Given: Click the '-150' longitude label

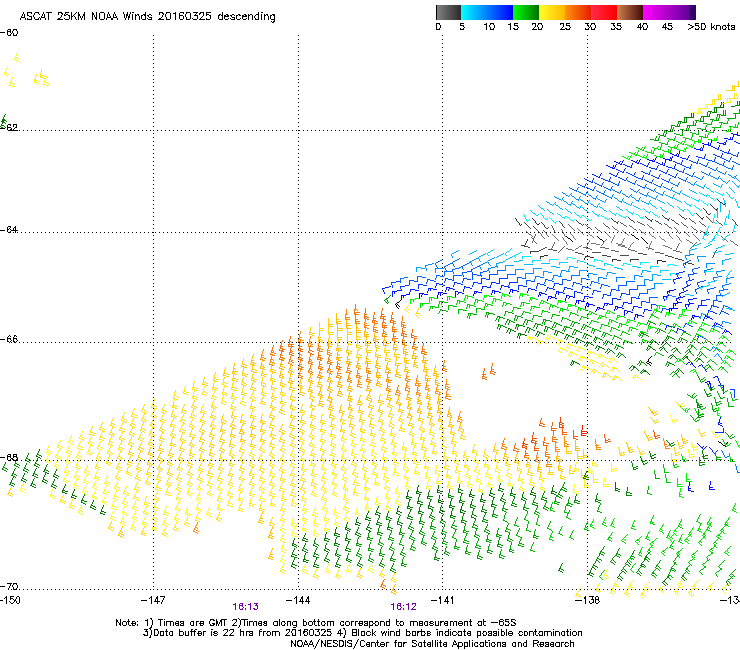Looking at the screenshot, I should 10,600.
